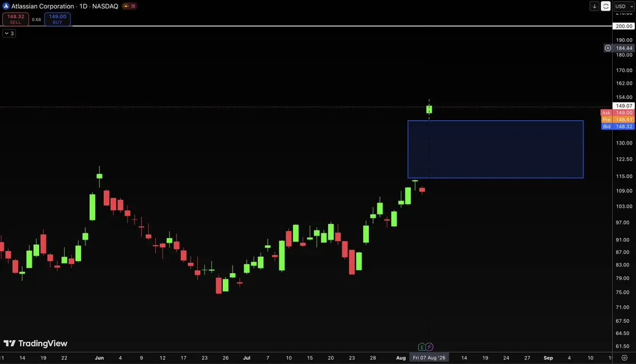636x364 pixels.
Task: Click the Aug label on time axis
Action: pos(401,358)
